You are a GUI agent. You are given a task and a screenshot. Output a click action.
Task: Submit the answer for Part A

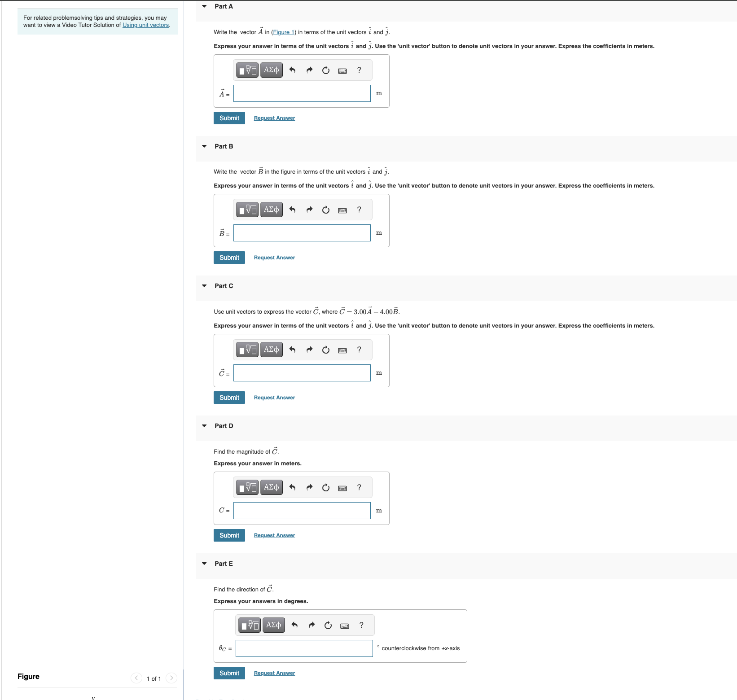point(229,118)
